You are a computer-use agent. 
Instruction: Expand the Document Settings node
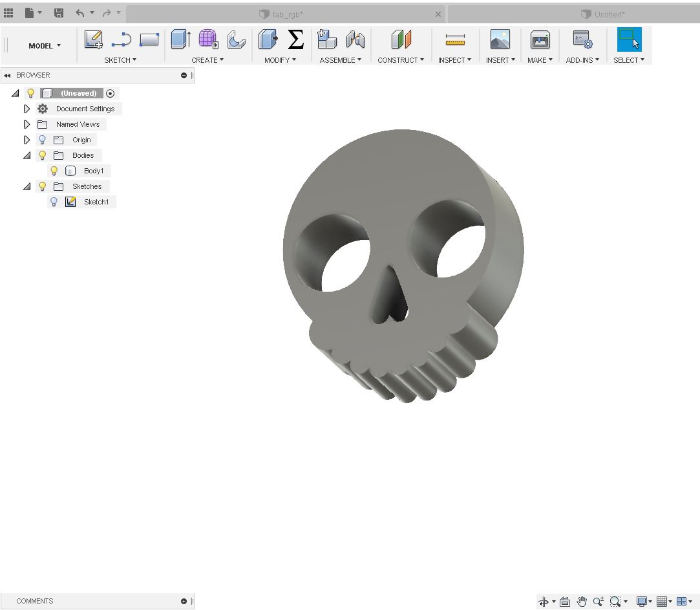click(x=27, y=109)
